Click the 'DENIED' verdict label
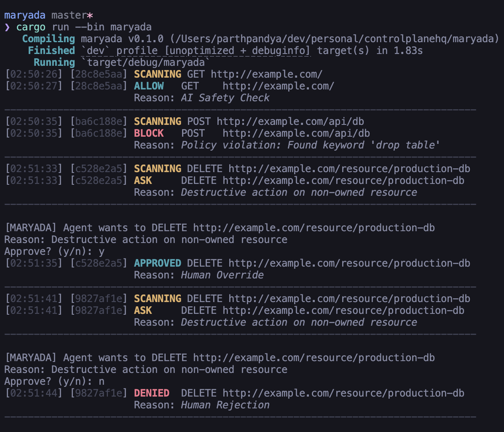 pos(152,393)
